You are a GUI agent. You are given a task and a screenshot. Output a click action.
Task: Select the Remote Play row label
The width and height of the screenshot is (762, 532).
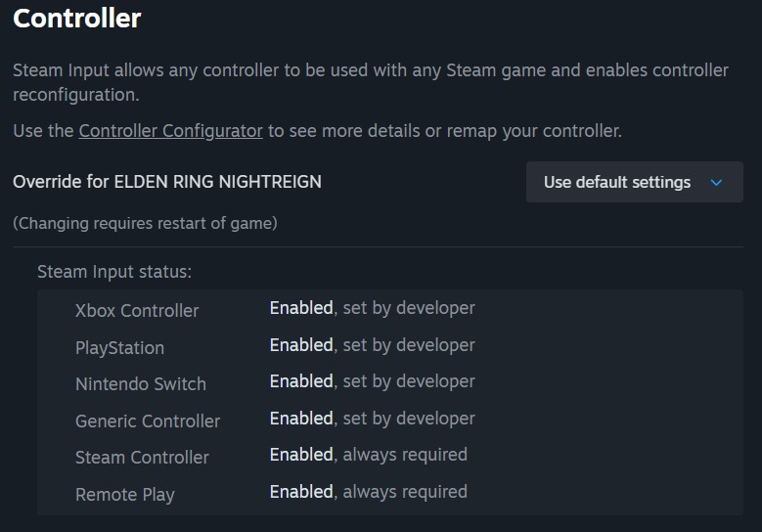coord(124,495)
